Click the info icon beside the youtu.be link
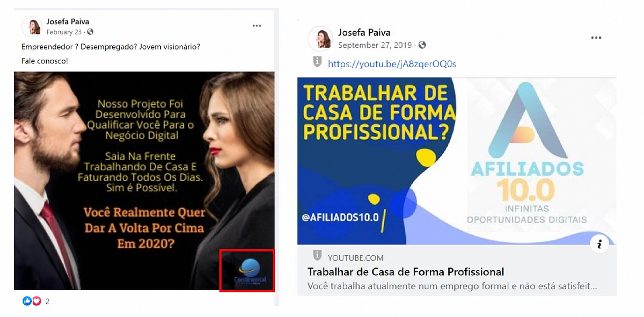 click(x=317, y=62)
